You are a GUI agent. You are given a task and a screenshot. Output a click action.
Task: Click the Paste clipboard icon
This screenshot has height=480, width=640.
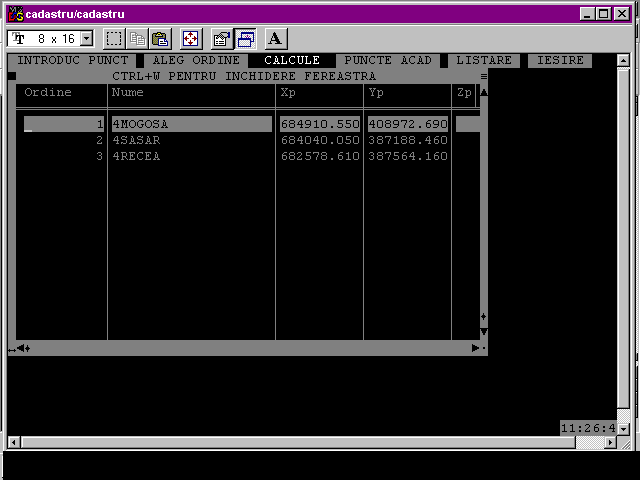pos(160,39)
